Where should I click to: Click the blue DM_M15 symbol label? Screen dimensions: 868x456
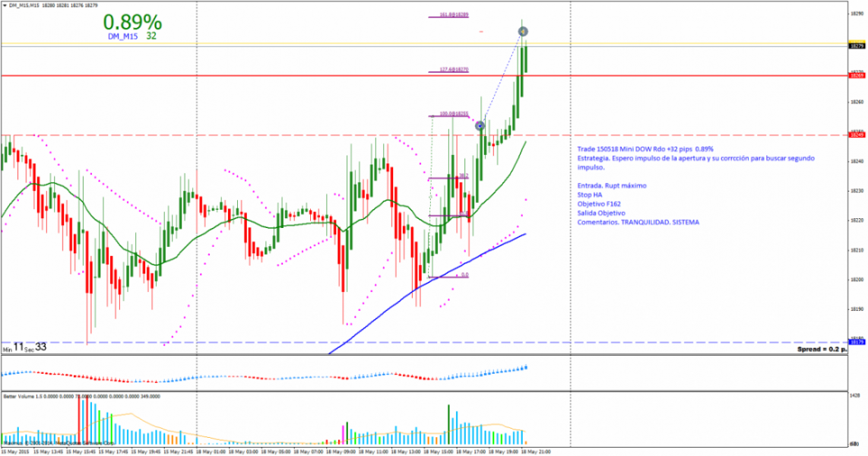point(122,36)
